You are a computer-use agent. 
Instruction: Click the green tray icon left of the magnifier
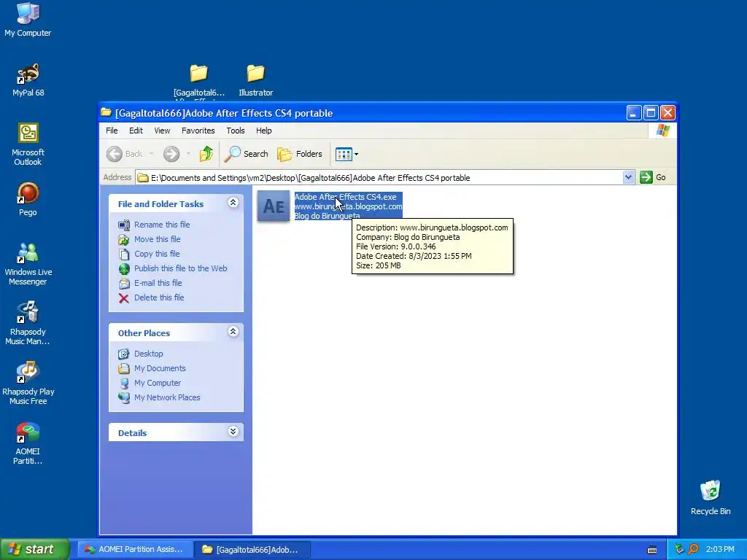679,549
